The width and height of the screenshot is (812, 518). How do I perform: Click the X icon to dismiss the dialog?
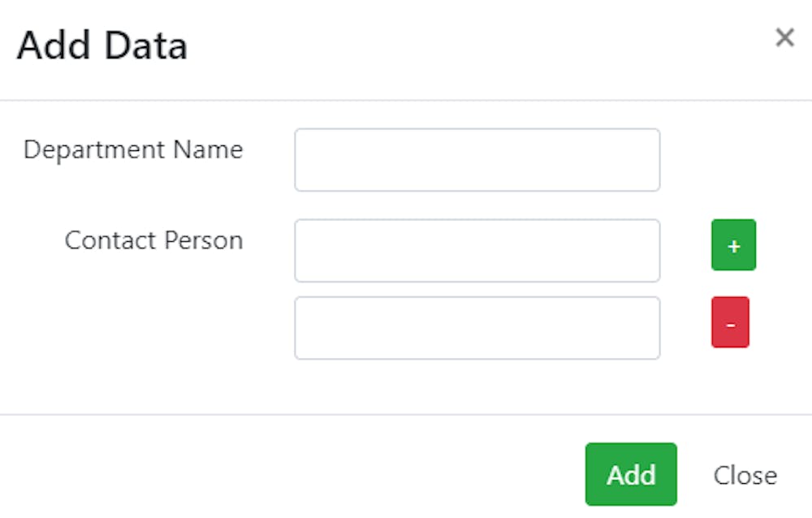pyautogui.click(x=784, y=37)
